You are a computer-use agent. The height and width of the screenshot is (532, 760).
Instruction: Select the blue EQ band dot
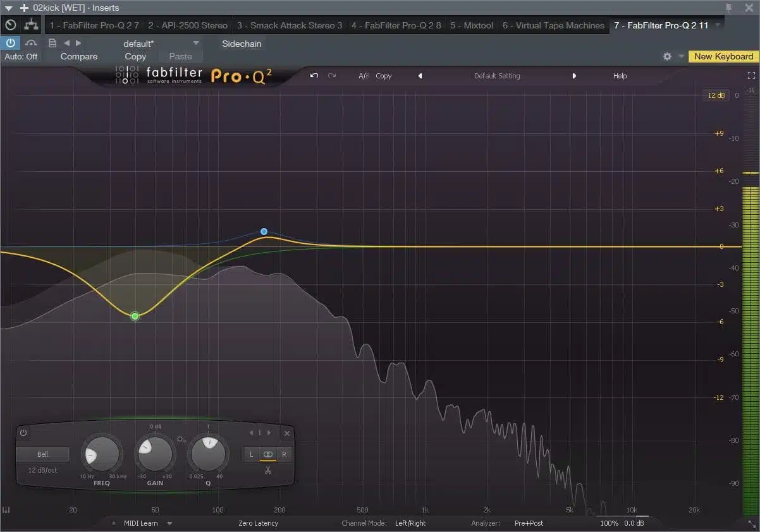point(264,232)
